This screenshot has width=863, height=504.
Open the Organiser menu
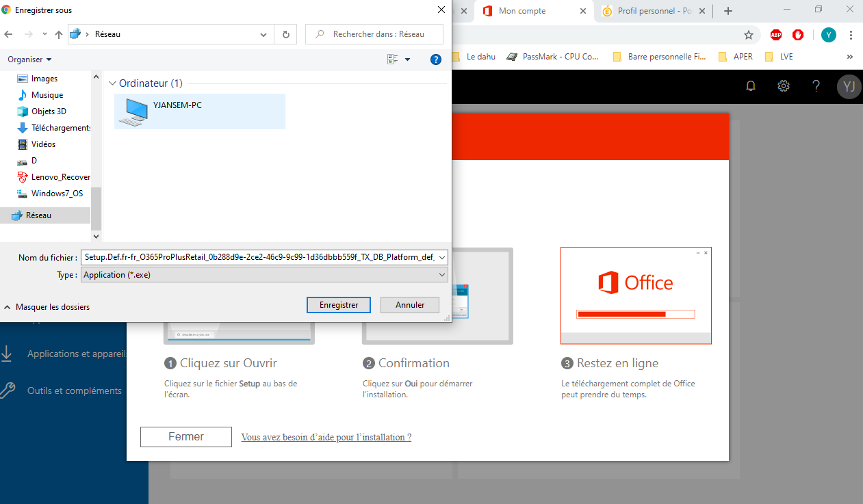[x=29, y=59]
